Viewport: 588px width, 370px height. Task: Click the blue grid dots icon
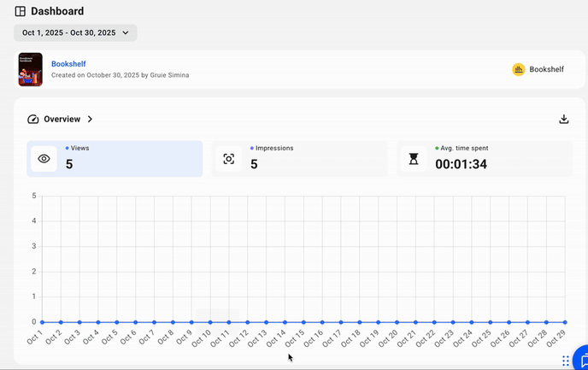566,361
